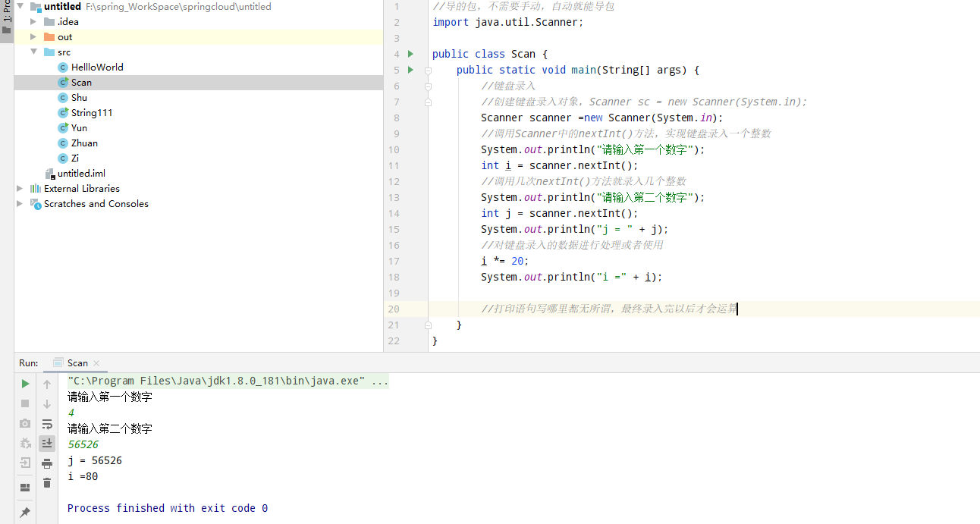980x524 pixels.
Task: Expand the out folder in project tree
Action: (x=33, y=37)
